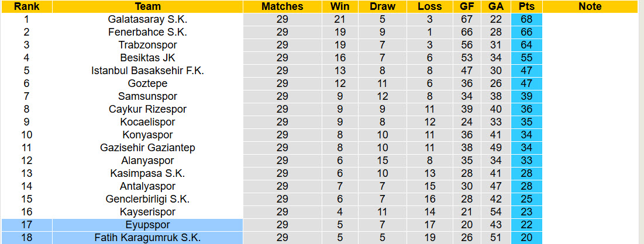
Task: Click the Win column header
Action: click(x=340, y=6)
